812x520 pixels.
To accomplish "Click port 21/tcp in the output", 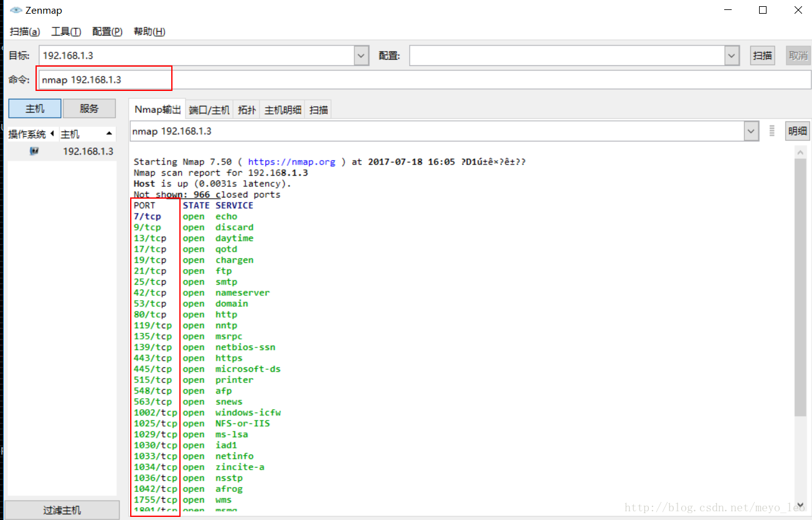I will 150,271.
